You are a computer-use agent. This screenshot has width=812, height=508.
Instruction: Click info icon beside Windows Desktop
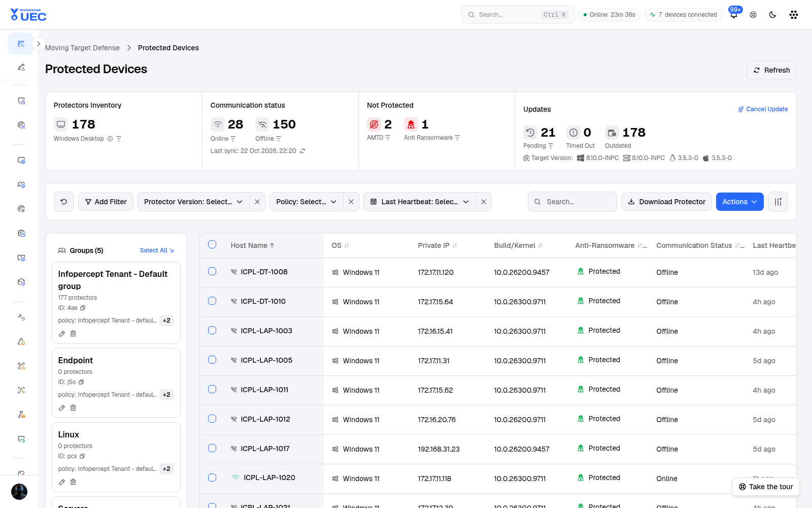tap(110, 139)
